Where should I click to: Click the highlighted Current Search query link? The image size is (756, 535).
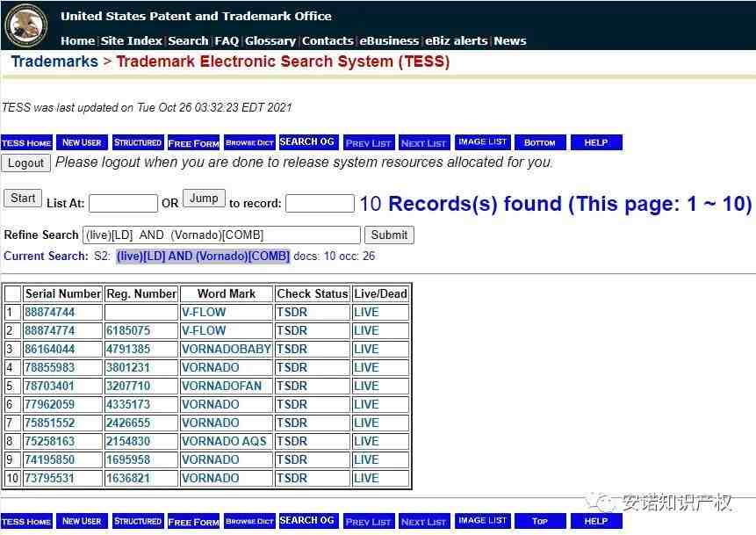(203, 257)
